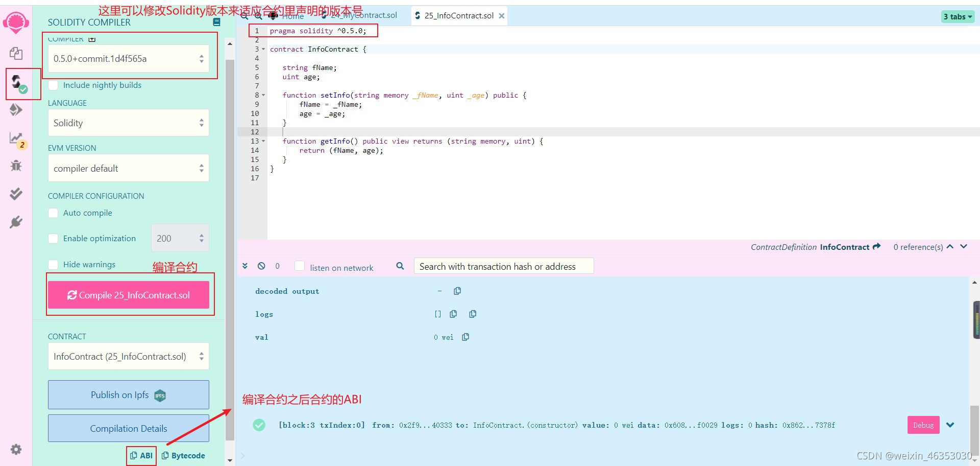The height and width of the screenshot is (466, 980).
Task: Open Compilation Details
Action: pyautogui.click(x=129, y=428)
